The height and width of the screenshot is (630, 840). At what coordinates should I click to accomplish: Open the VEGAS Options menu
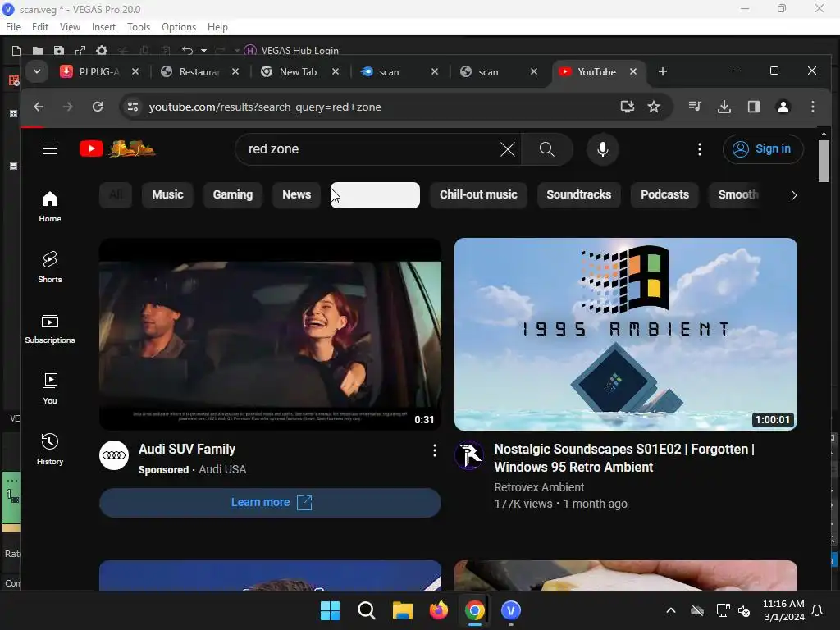coord(179,27)
